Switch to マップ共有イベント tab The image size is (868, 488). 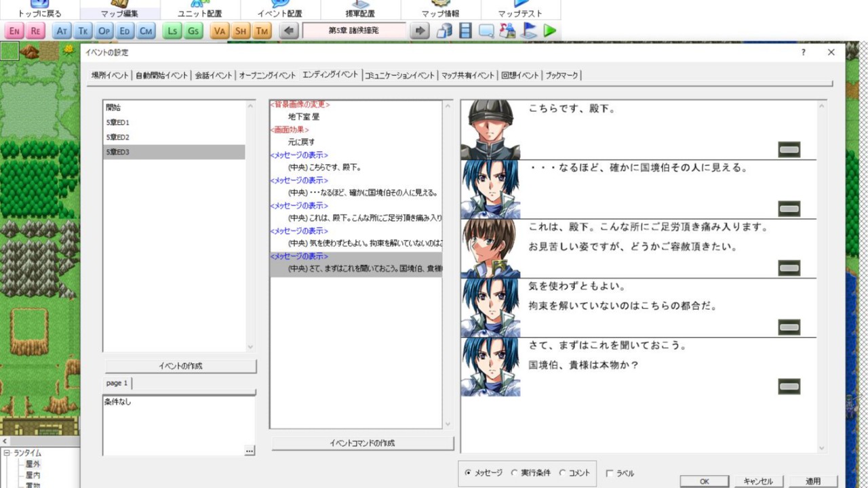pos(468,75)
